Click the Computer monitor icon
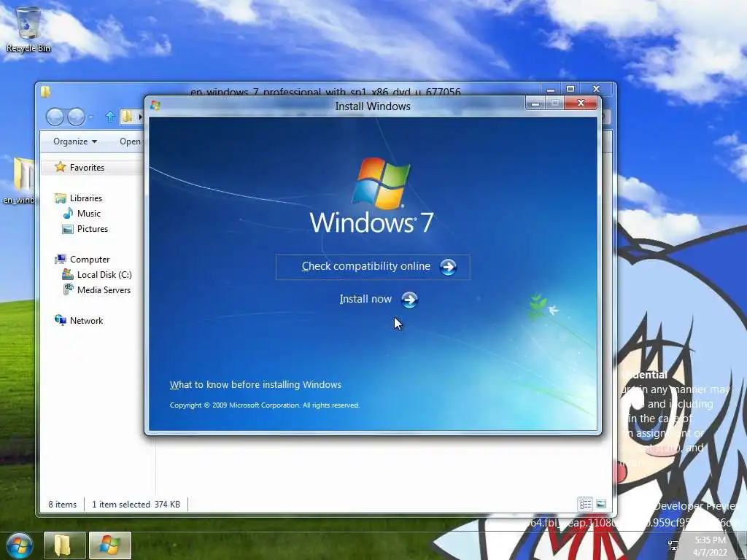 (61, 259)
